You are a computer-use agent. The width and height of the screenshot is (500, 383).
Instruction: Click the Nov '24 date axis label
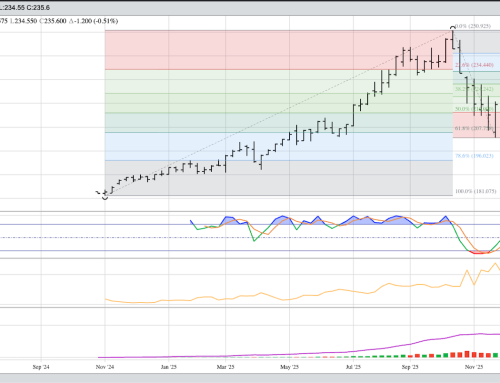pos(105,367)
